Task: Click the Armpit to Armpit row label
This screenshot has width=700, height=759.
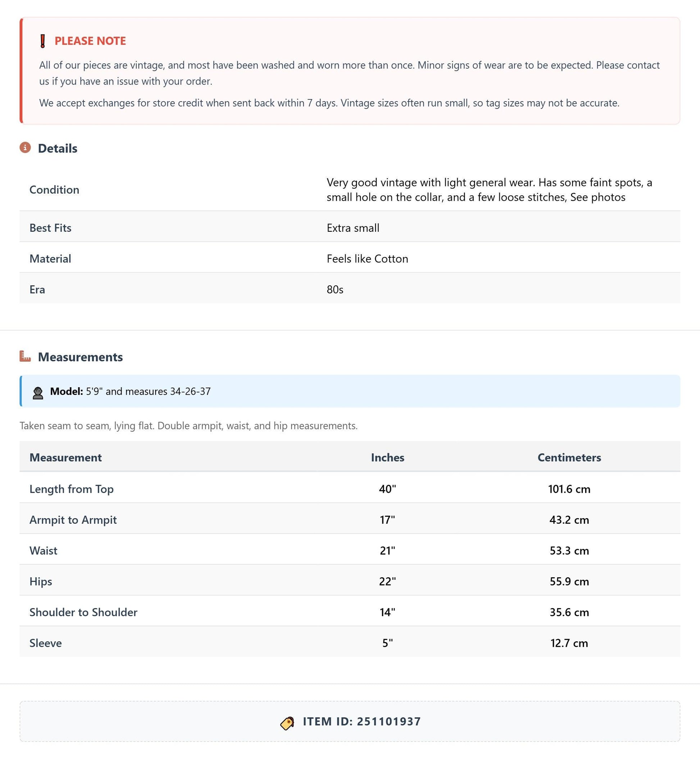Action: point(73,520)
